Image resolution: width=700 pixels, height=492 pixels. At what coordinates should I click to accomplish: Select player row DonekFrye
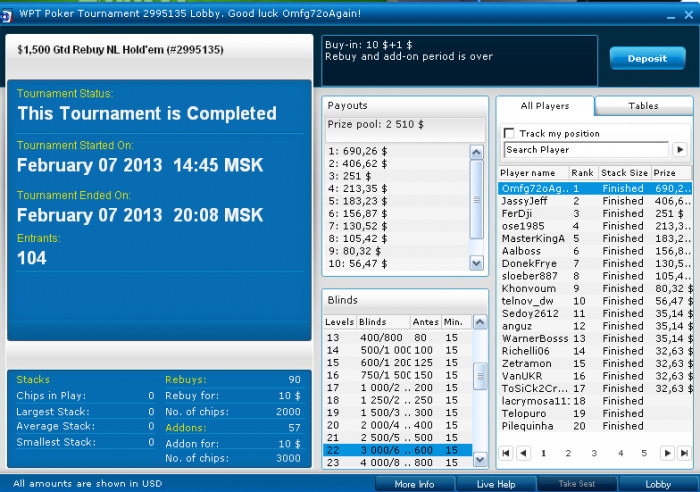pyautogui.click(x=595, y=263)
